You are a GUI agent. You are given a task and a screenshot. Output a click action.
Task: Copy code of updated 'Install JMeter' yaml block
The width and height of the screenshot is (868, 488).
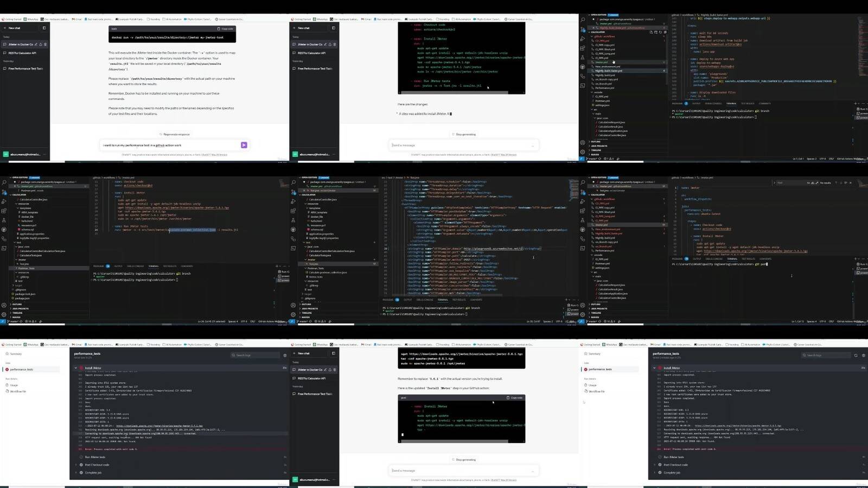[x=515, y=397]
